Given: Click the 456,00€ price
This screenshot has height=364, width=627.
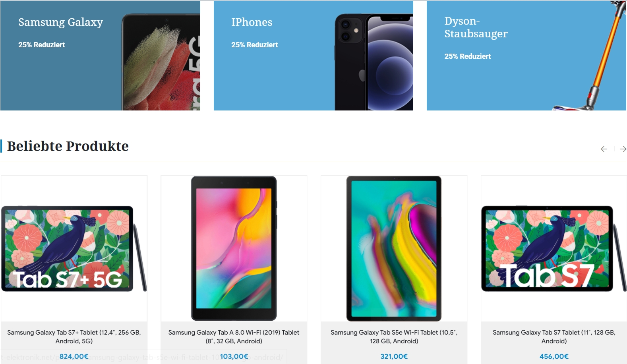Looking at the screenshot, I should click(554, 356).
